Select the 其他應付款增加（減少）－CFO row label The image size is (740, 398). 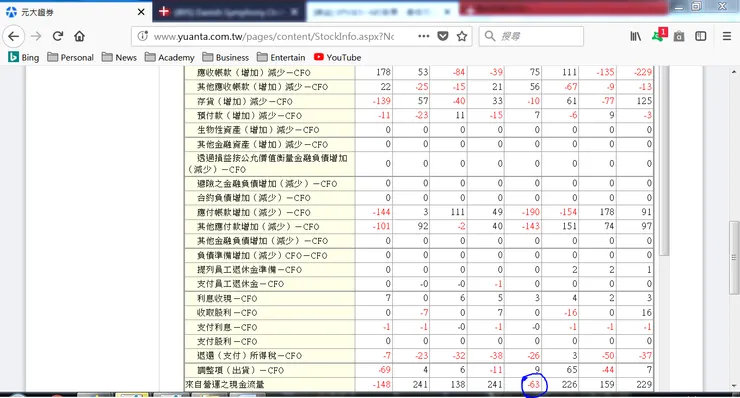coord(258,227)
